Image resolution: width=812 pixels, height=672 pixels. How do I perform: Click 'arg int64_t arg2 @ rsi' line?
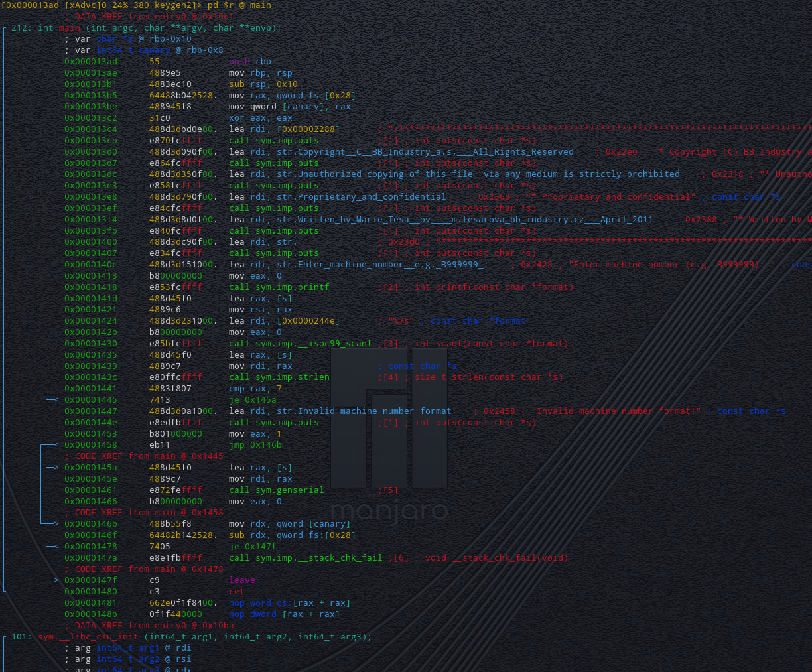[128, 659]
